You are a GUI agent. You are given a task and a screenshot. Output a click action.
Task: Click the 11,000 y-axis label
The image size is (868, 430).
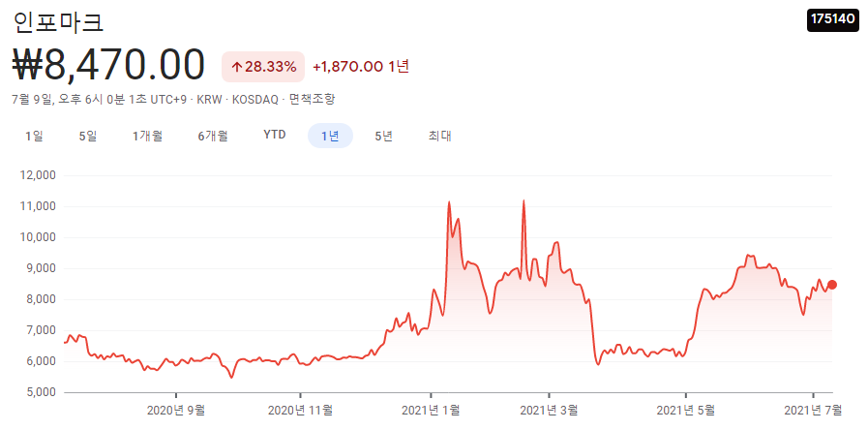pyautogui.click(x=38, y=206)
